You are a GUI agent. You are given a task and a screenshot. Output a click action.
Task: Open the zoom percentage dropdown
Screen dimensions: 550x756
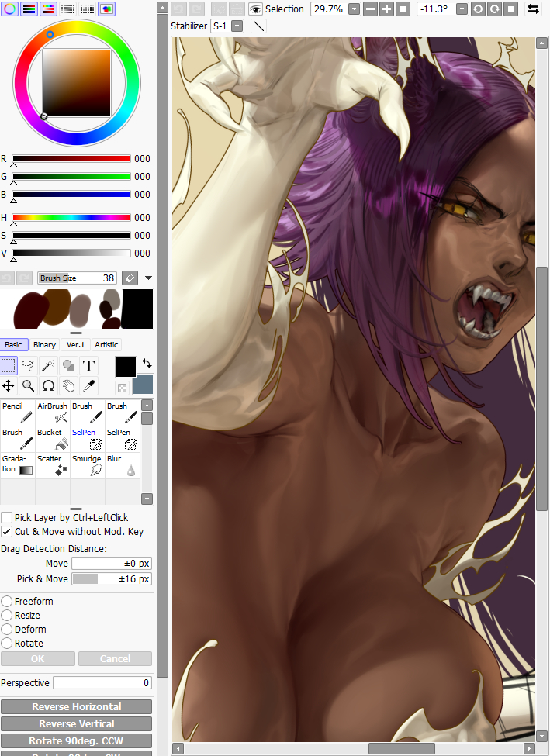354,9
